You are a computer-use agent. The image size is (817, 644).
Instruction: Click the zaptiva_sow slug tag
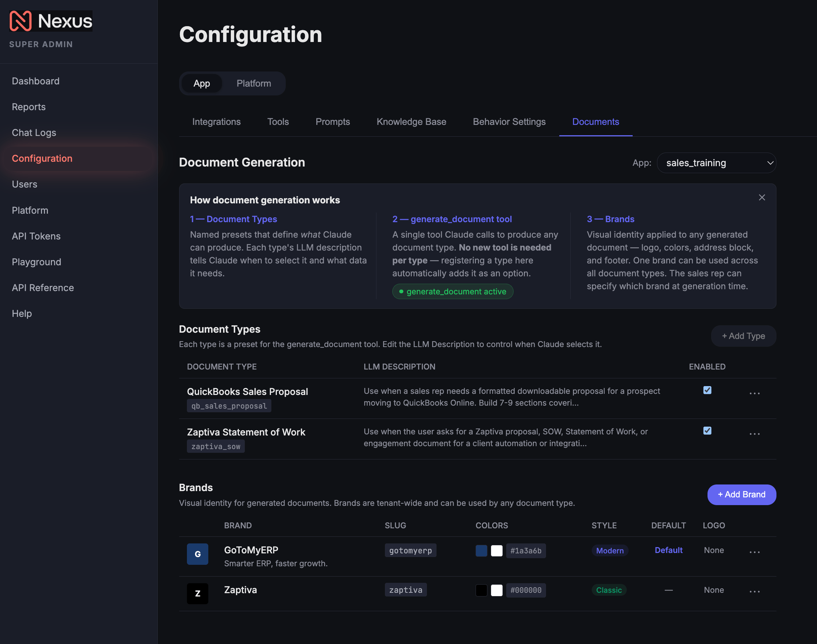[x=215, y=447]
